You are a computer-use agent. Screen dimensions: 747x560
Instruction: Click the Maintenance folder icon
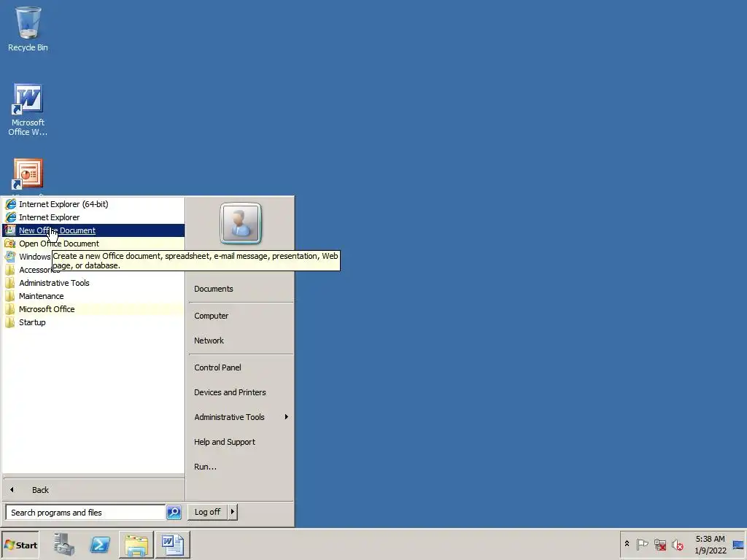click(x=10, y=296)
